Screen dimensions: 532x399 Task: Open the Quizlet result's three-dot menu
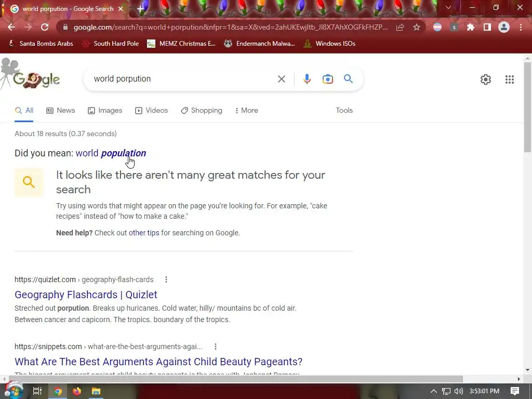click(166, 280)
